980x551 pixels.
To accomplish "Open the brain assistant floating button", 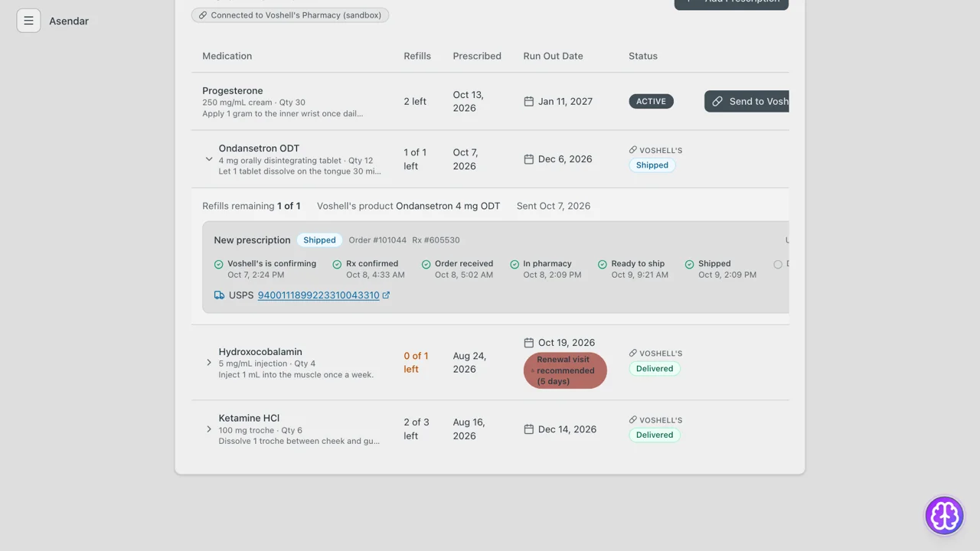I will coord(944,515).
